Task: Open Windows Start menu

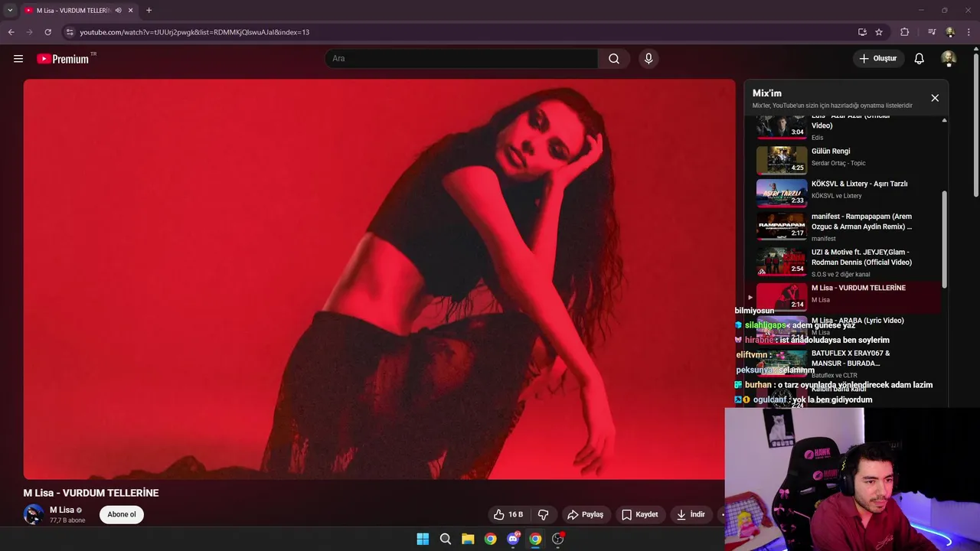Action: coord(423,539)
